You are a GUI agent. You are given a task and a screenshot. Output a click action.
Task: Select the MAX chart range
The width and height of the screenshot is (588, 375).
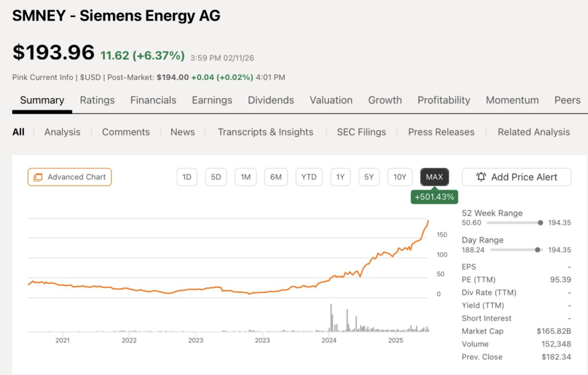point(435,177)
